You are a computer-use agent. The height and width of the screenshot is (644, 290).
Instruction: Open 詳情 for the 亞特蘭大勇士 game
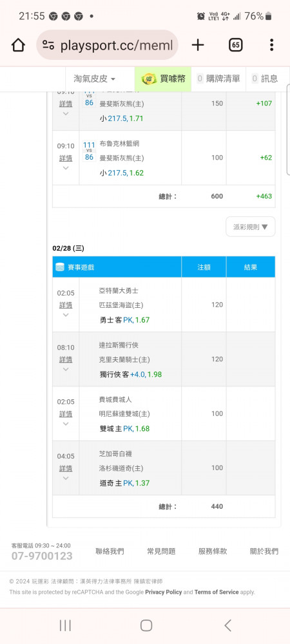pos(66,305)
